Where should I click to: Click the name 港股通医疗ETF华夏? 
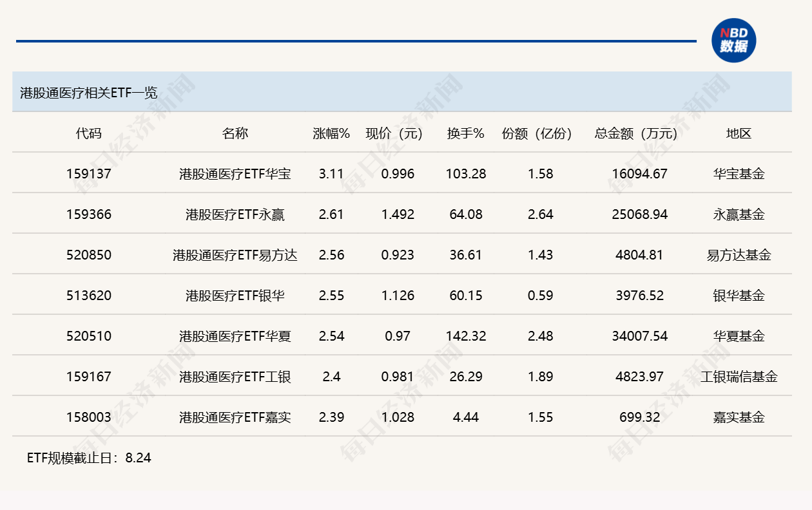coord(235,336)
